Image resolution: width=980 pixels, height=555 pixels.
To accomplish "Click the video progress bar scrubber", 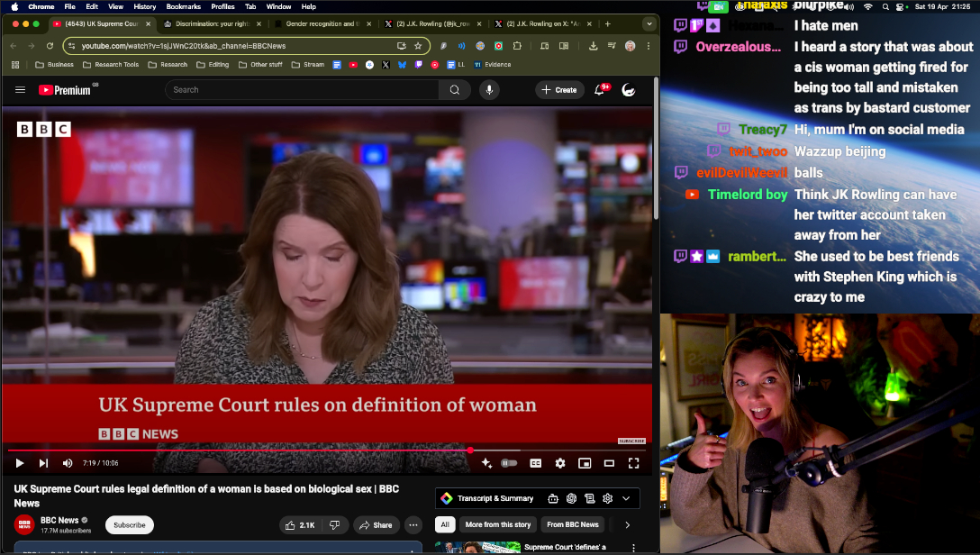I will pyautogui.click(x=470, y=450).
